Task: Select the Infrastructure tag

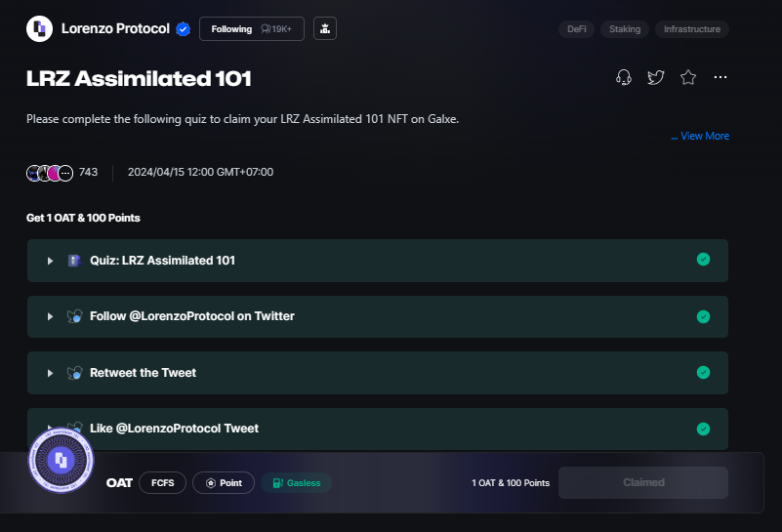Action: click(x=692, y=29)
